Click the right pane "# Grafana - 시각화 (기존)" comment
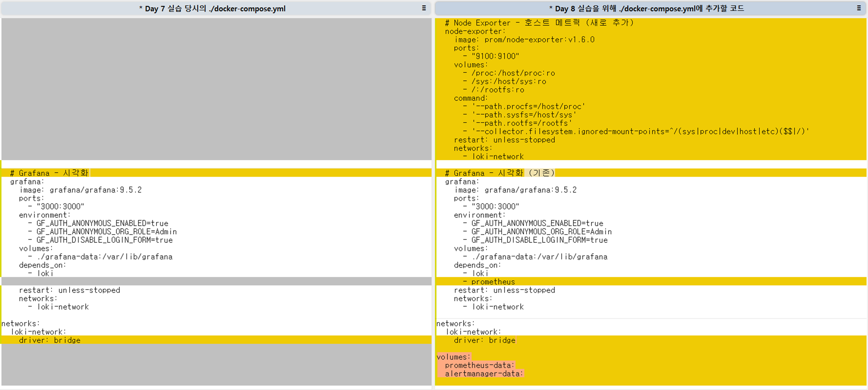Viewport: 868px width, 390px height. (x=499, y=173)
